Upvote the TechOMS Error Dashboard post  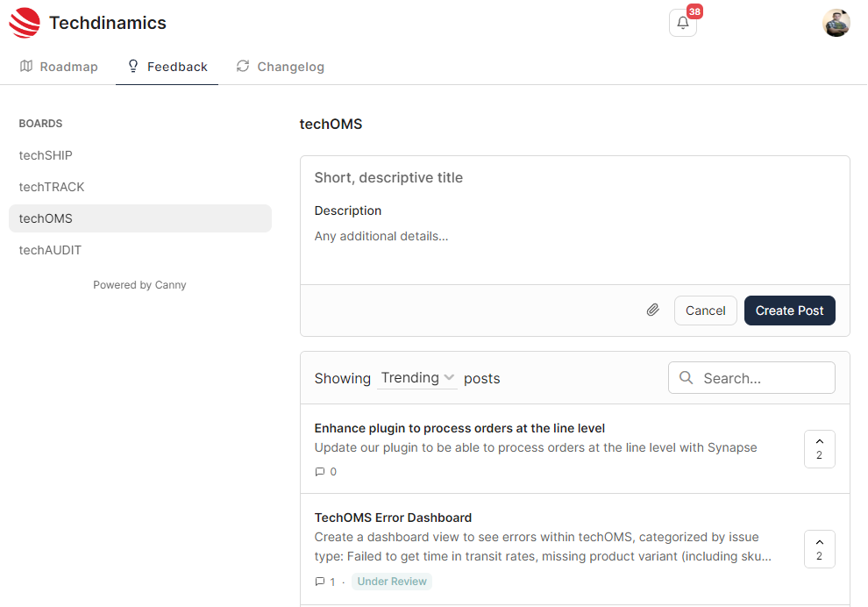(x=819, y=549)
